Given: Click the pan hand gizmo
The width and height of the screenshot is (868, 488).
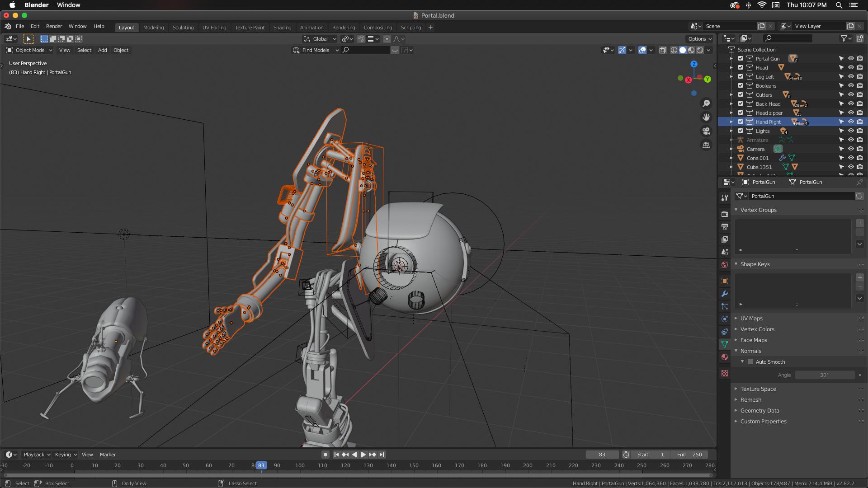Looking at the screenshot, I should click(706, 117).
